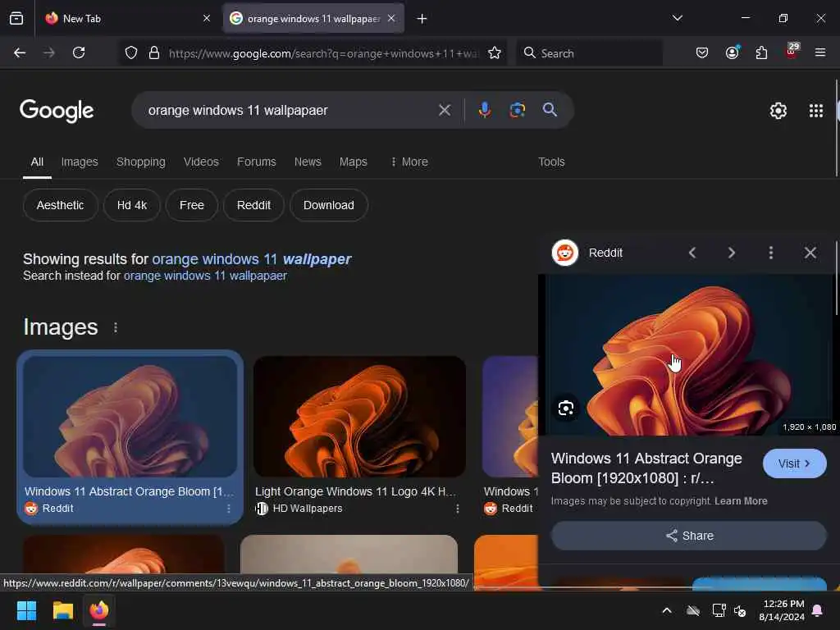Search inside preview image with Lens
The width and height of the screenshot is (840, 630).
point(566,409)
